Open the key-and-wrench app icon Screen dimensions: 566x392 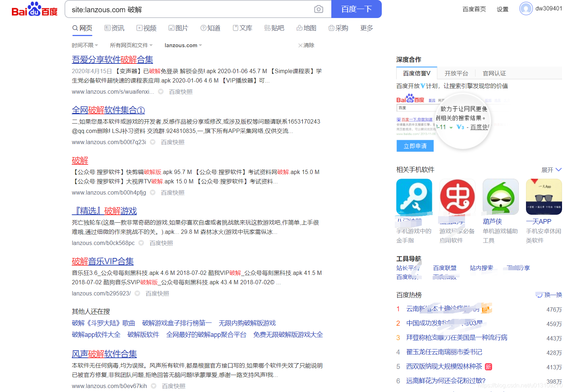point(414,197)
